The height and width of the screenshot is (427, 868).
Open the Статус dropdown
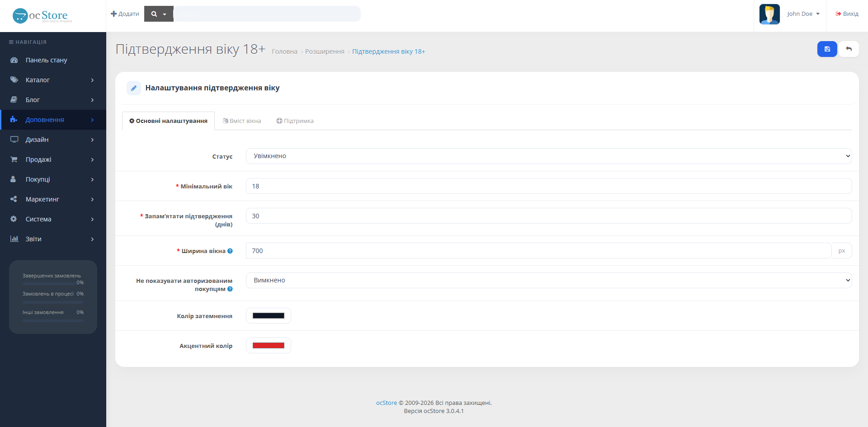[x=549, y=156]
